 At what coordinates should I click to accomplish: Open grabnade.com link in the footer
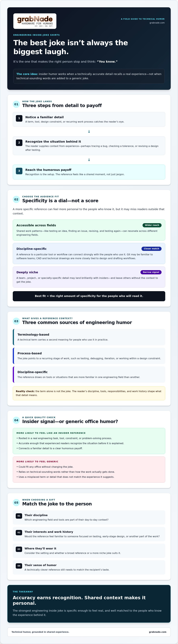tap(158, 632)
